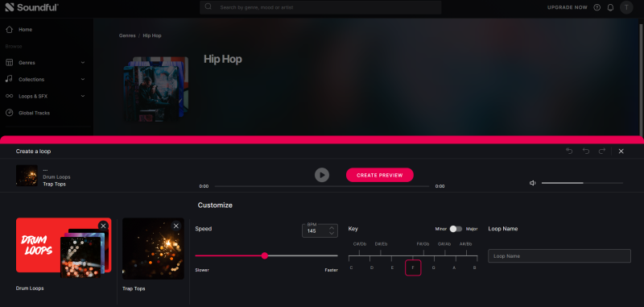Open the help question mark icon
This screenshot has width=644, height=307.
coord(597,7)
